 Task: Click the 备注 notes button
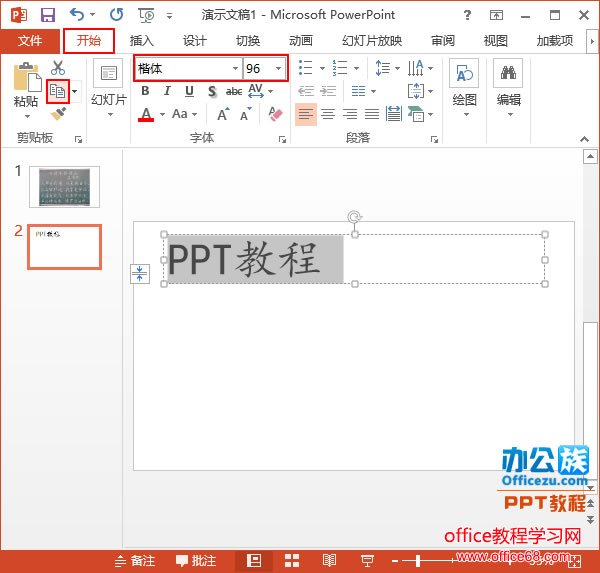tap(135, 561)
